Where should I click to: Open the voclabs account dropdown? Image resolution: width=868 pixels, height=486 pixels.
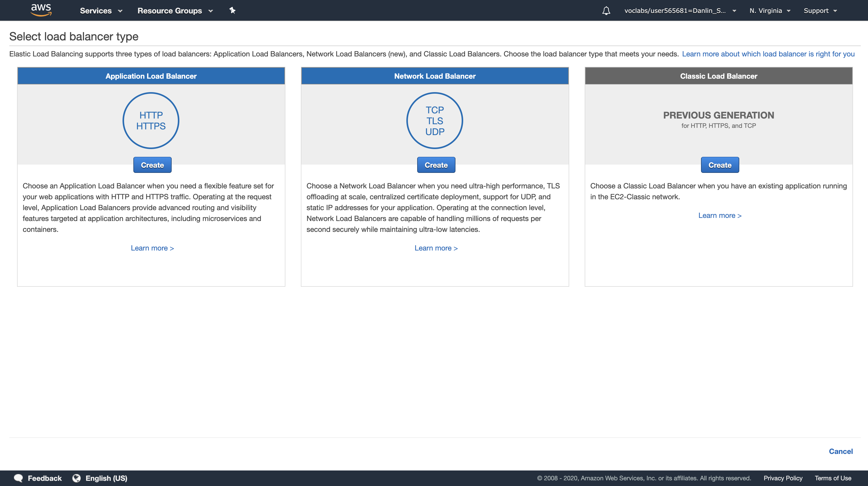pos(680,11)
